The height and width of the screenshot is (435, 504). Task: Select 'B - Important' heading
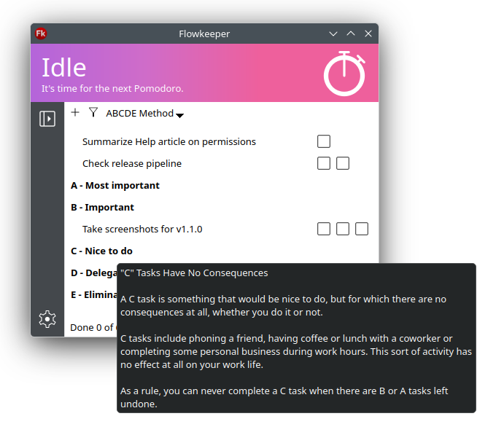[102, 207]
